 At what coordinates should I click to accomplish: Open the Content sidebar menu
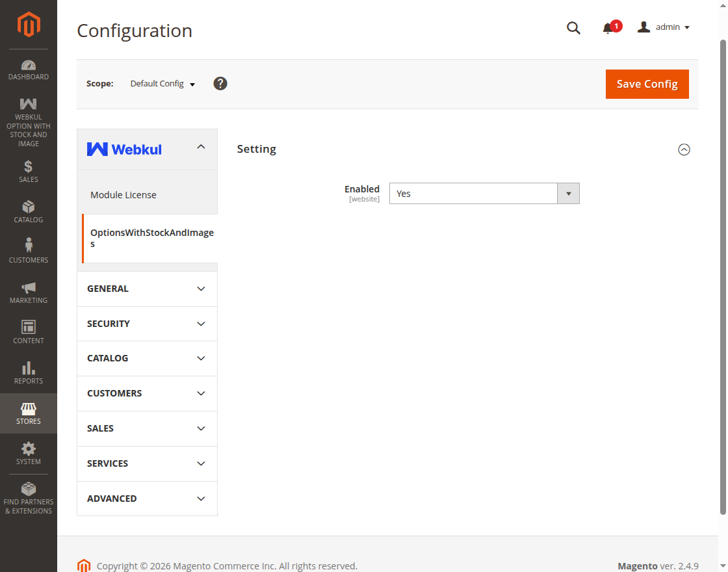[x=29, y=332]
